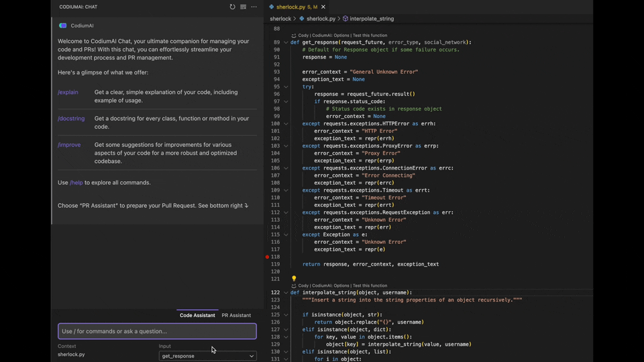This screenshot has width=644, height=362.
Task: Click the "Proxy Error" string on line 104
Action: (381, 153)
